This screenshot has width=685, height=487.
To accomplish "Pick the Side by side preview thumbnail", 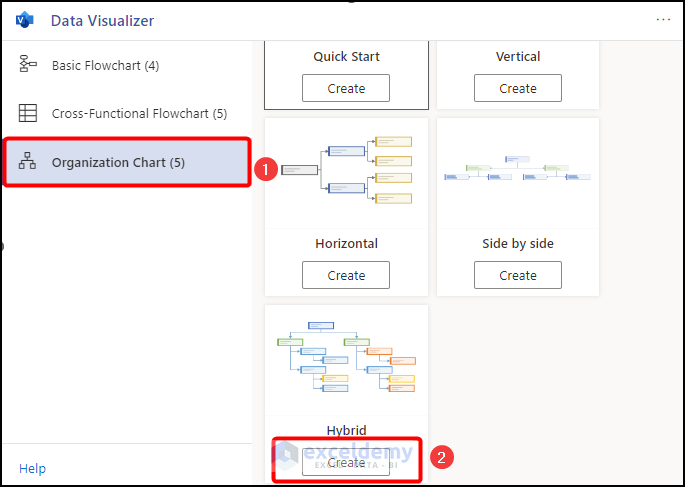I will pyautogui.click(x=517, y=170).
